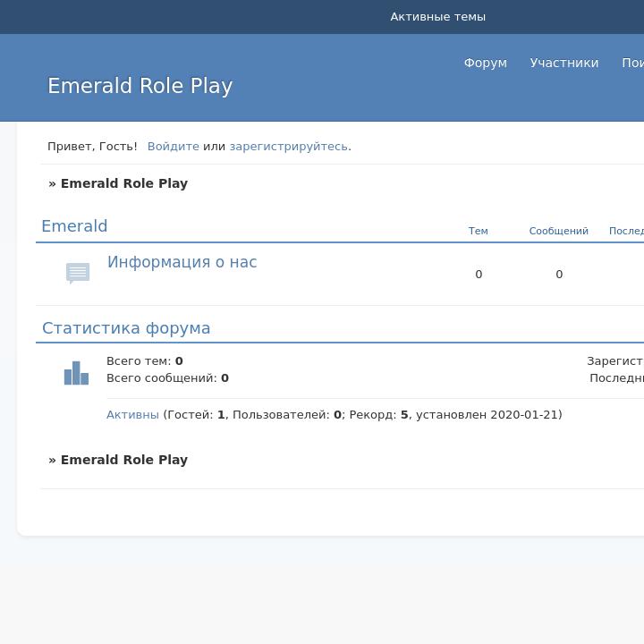
Task: Click the speech bubble forum icon
Action: click(x=78, y=273)
